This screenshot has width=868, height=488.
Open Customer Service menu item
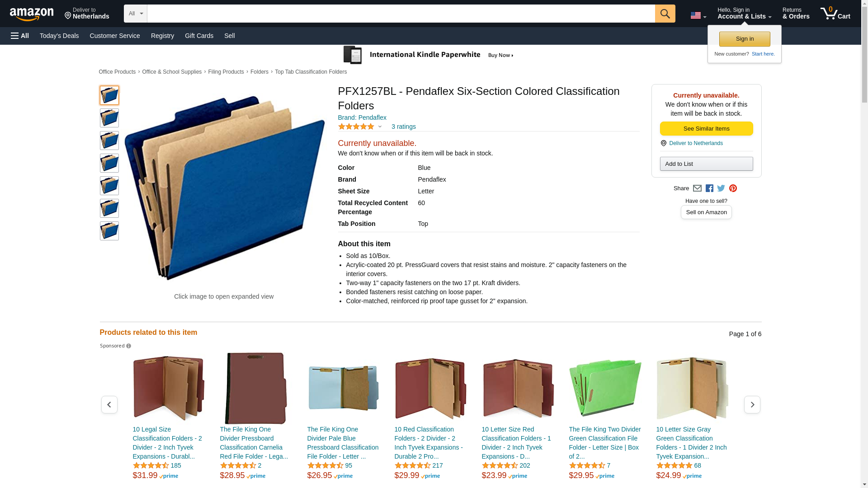[115, 36]
